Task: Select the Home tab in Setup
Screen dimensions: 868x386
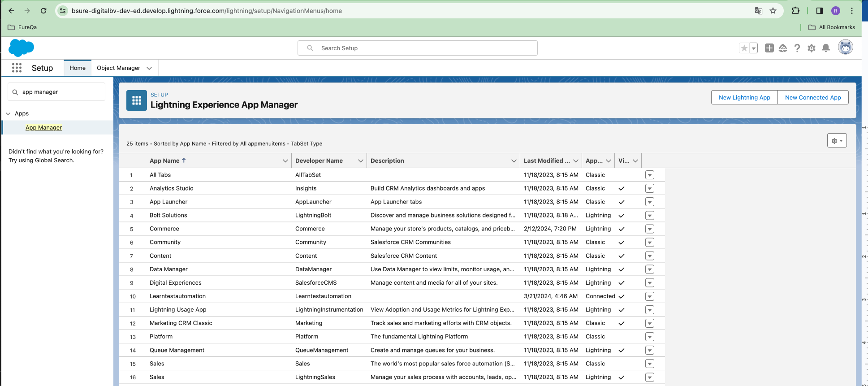Action: pyautogui.click(x=78, y=68)
